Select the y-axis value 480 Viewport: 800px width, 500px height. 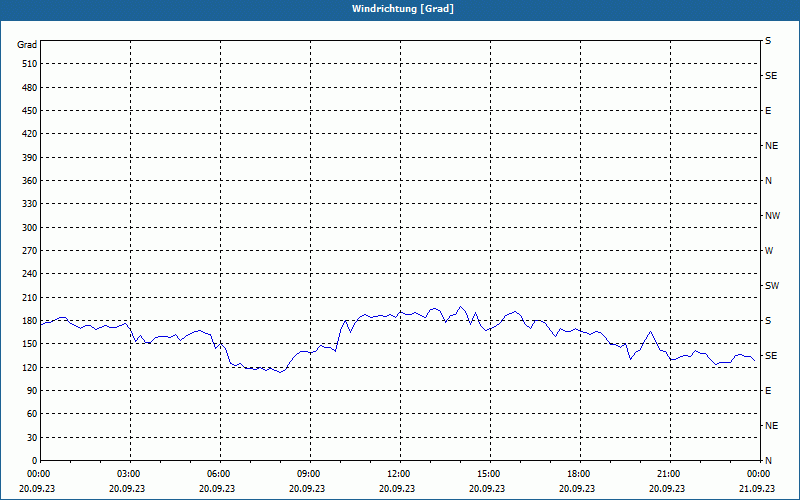coord(30,88)
